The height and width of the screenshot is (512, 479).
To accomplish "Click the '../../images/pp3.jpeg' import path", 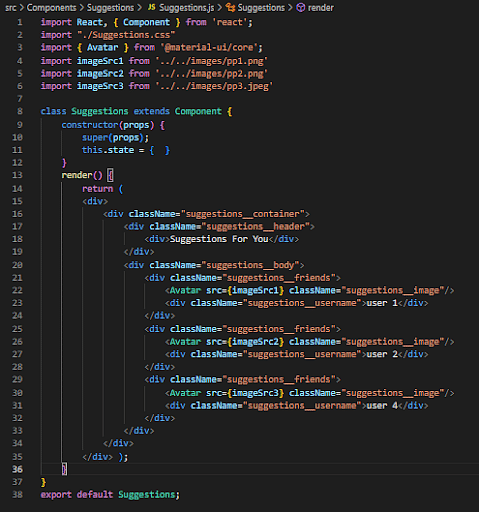I will point(214,86).
